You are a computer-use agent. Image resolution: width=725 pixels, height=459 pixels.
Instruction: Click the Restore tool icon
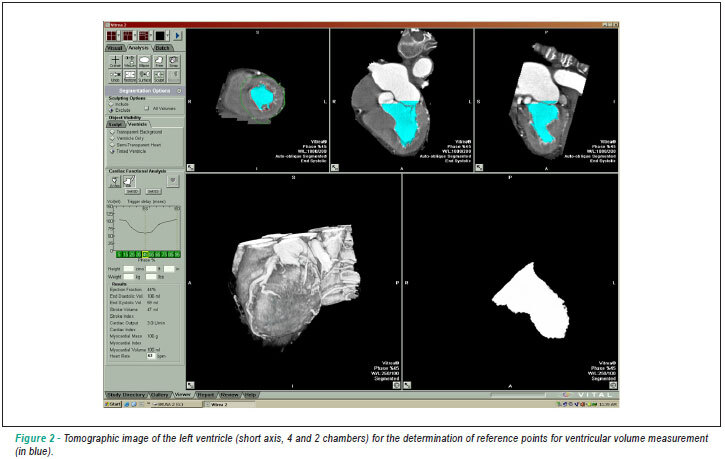[130, 76]
